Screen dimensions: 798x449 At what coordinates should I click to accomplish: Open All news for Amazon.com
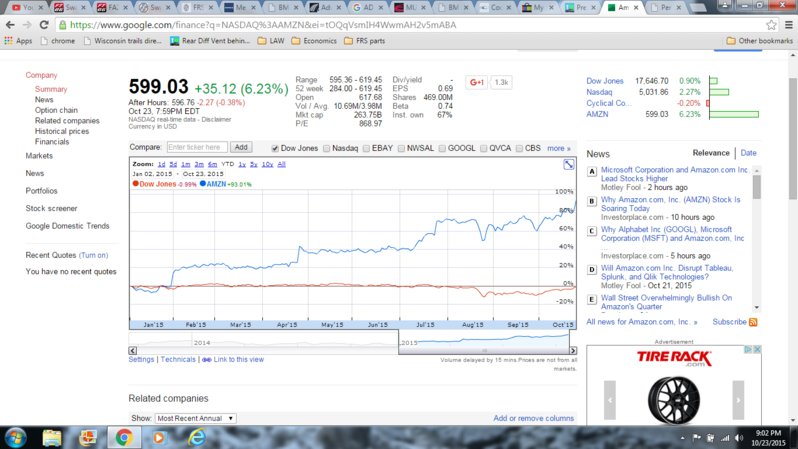pyautogui.click(x=641, y=322)
